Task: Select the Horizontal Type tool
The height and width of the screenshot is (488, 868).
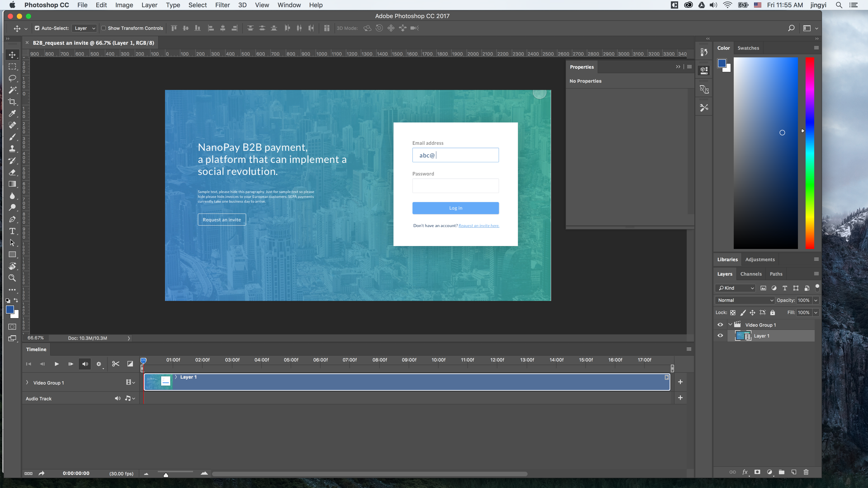Action: pos(12,231)
